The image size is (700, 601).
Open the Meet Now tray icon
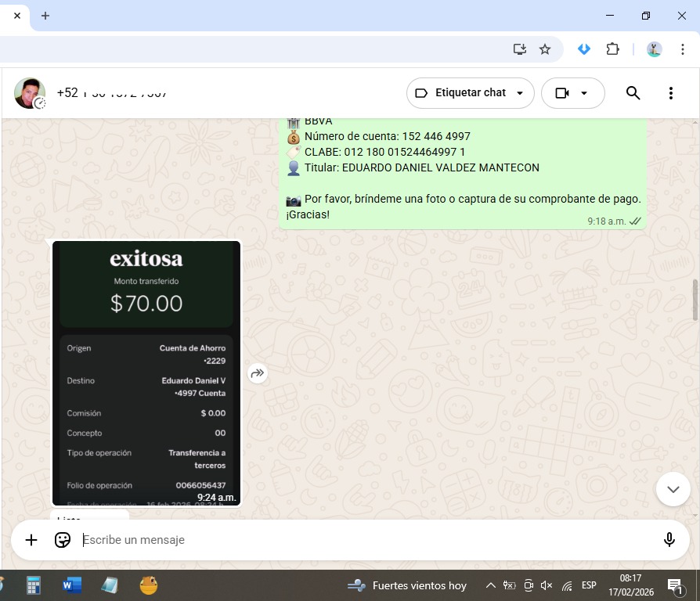click(528, 585)
